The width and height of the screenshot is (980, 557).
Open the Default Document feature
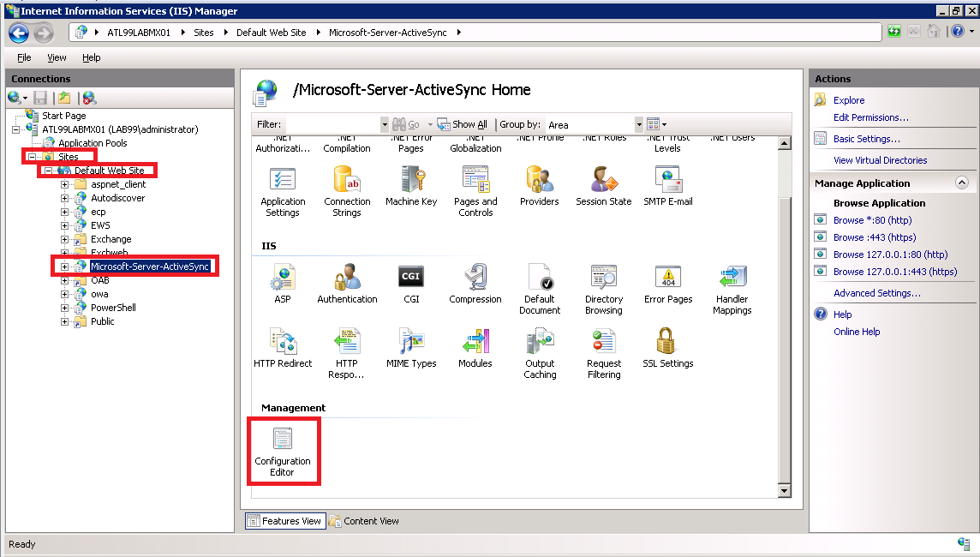coord(540,290)
